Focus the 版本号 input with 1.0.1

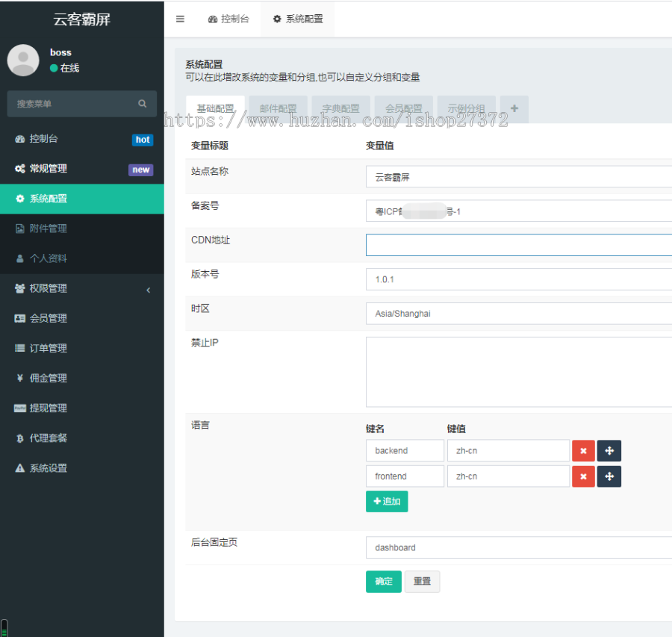click(519, 279)
